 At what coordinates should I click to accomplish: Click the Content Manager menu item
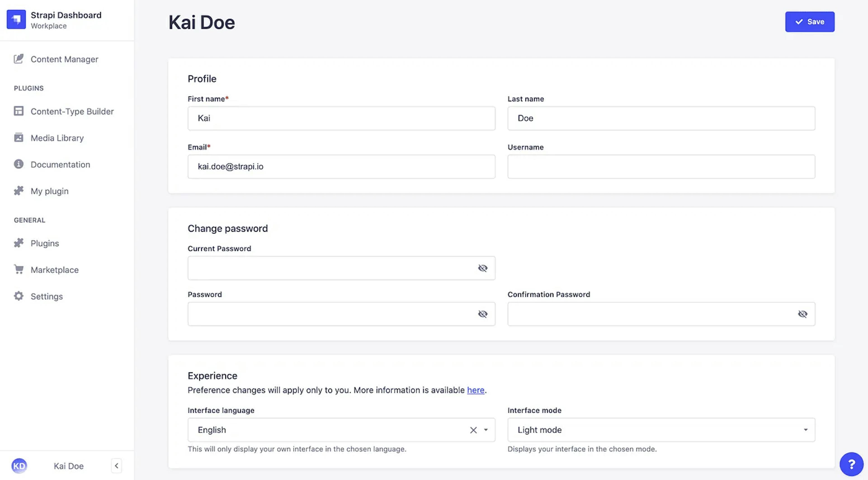(64, 59)
